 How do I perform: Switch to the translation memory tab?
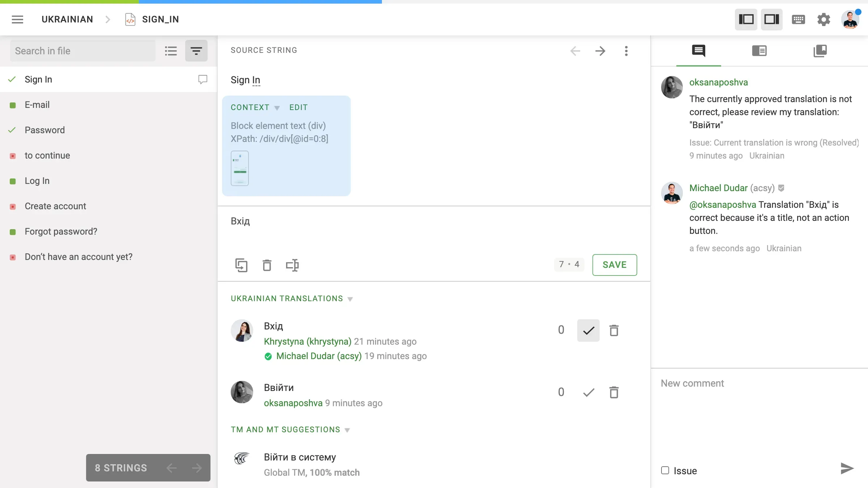759,51
